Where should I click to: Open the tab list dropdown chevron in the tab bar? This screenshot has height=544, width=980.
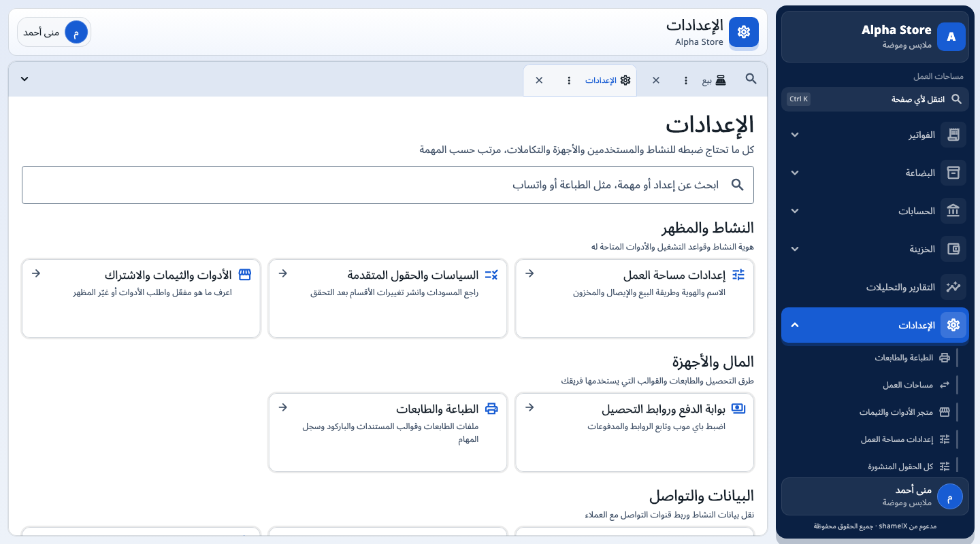tap(24, 79)
